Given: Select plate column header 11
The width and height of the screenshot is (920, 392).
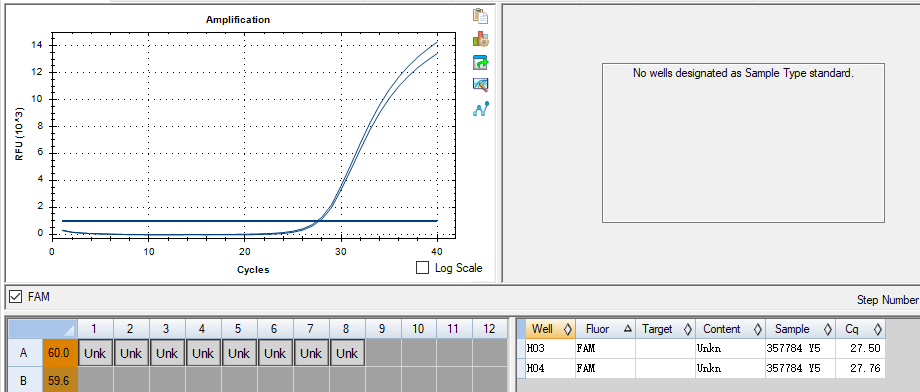Looking at the screenshot, I should [x=454, y=329].
